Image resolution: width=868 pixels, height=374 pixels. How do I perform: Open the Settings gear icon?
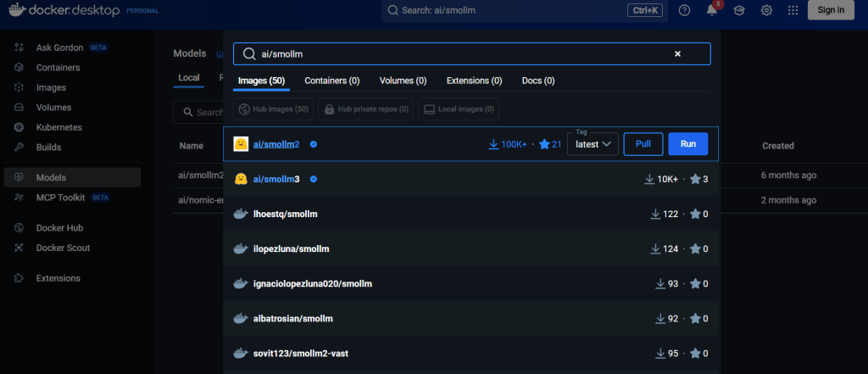[766, 10]
